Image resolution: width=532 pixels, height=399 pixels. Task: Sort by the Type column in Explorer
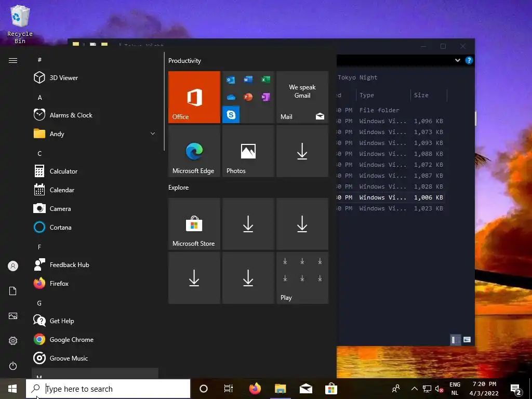383,96
